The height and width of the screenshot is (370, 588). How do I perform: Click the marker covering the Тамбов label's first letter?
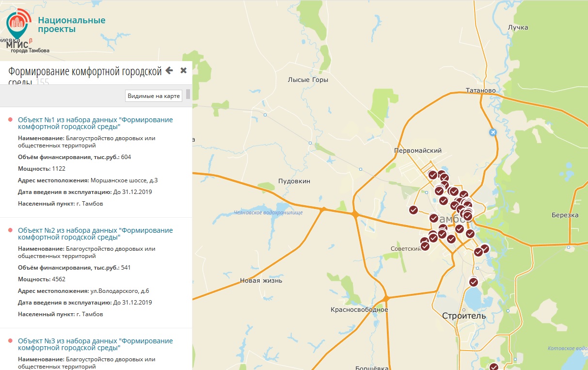click(x=434, y=218)
